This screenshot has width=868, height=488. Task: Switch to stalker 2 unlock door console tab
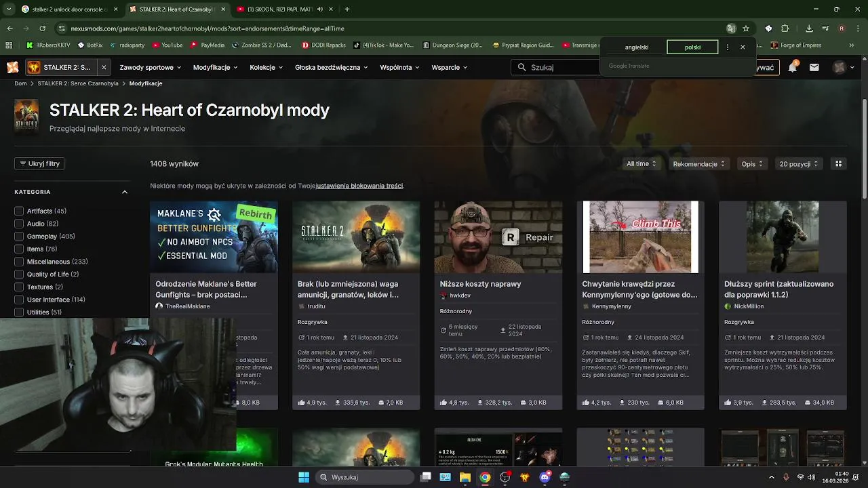tap(69, 9)
